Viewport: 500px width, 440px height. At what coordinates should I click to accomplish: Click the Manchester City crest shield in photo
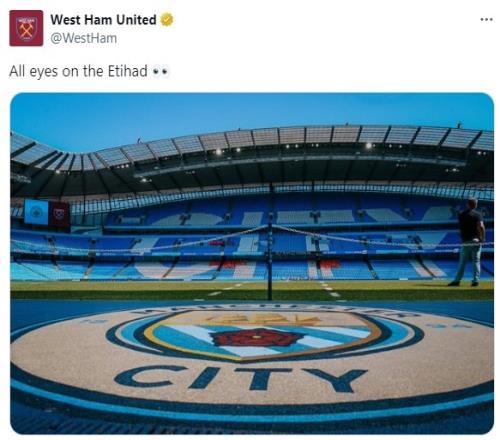[262, 335]
